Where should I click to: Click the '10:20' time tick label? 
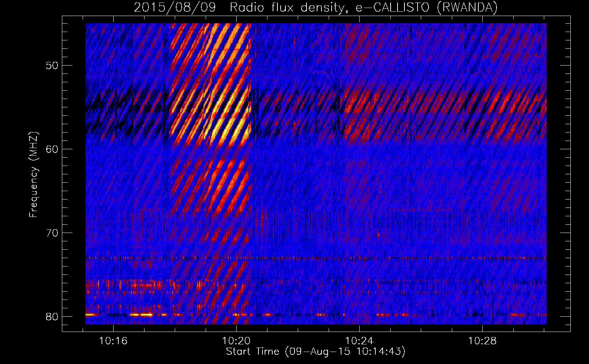(236, 341)
